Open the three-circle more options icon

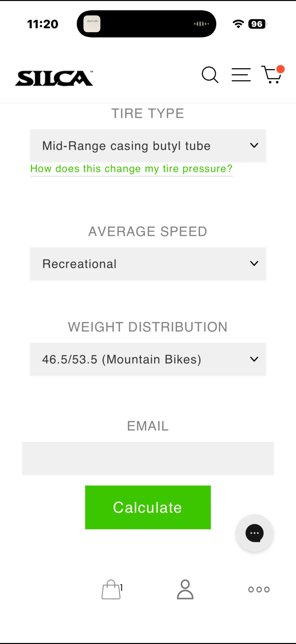(259, 589)
